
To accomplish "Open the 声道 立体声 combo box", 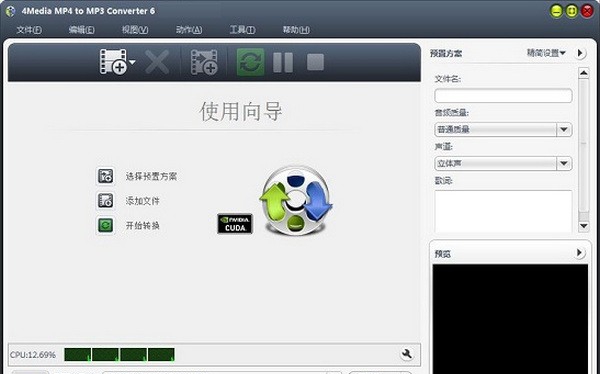I will click(x=503, y=163).
